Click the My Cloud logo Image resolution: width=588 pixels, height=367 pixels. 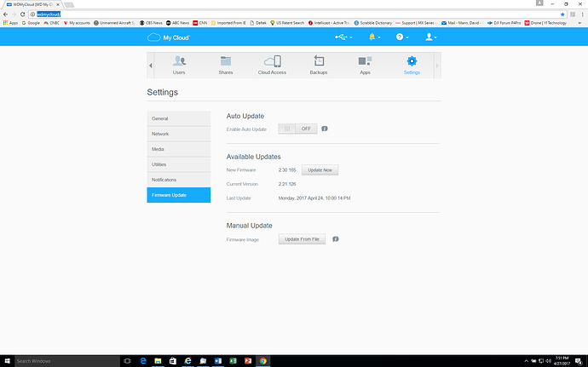(169, 37)
